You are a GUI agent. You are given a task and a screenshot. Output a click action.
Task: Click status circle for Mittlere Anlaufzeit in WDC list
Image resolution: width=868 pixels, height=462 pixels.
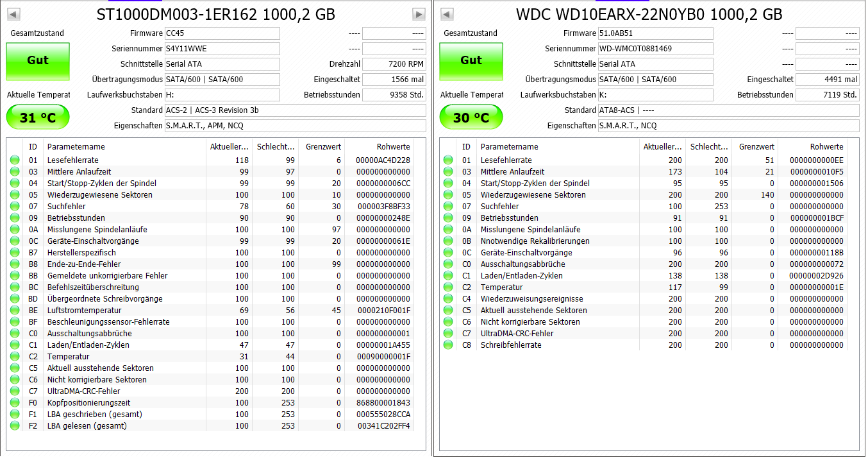coord(448,172)
